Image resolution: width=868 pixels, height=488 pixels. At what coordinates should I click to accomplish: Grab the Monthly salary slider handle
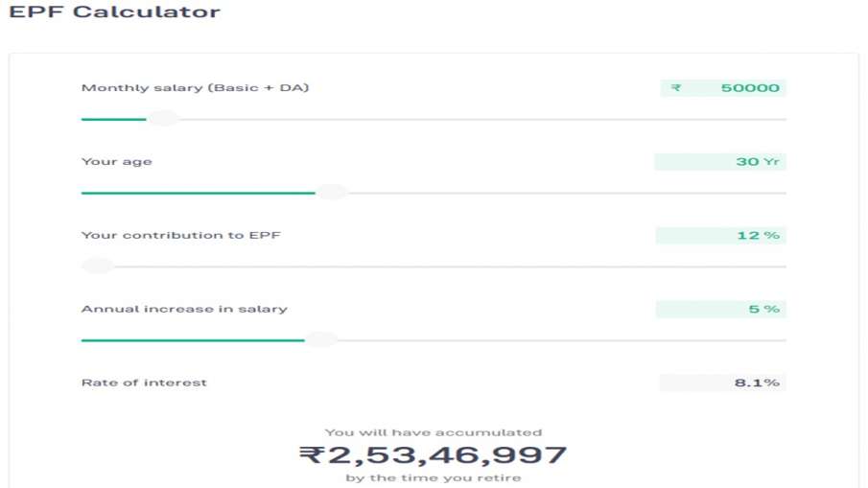(163, 119)
